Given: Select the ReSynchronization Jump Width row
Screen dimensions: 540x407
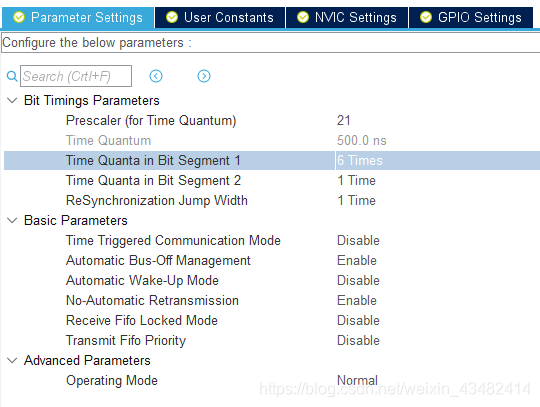Looking at the screenshot, I should [x=272, y=200].
